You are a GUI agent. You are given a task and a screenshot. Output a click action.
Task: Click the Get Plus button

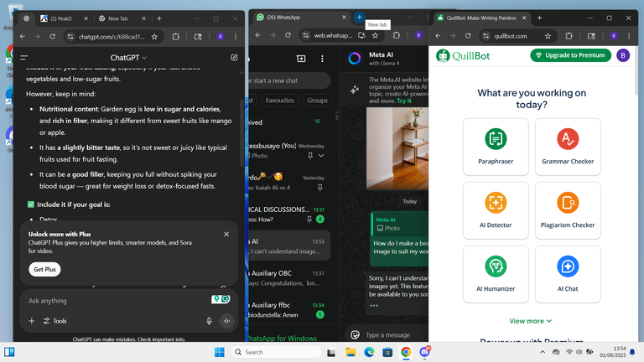[44, 269]
